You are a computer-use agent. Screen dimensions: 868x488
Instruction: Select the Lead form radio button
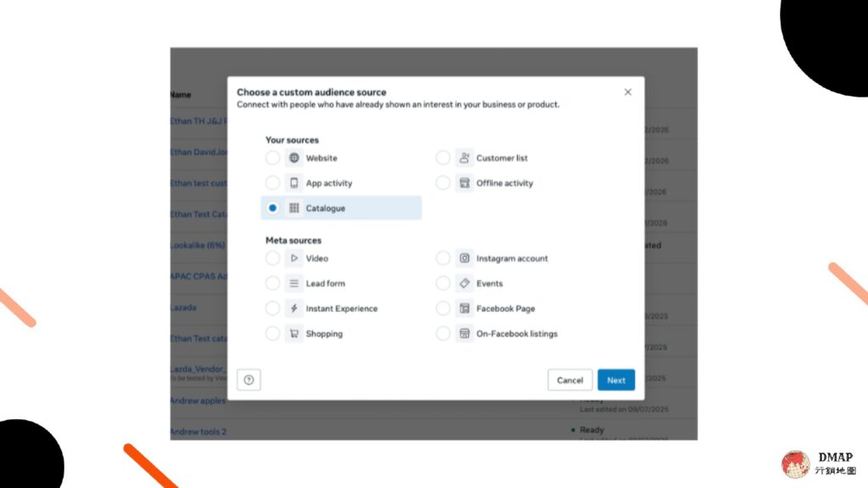pos(272,283)
